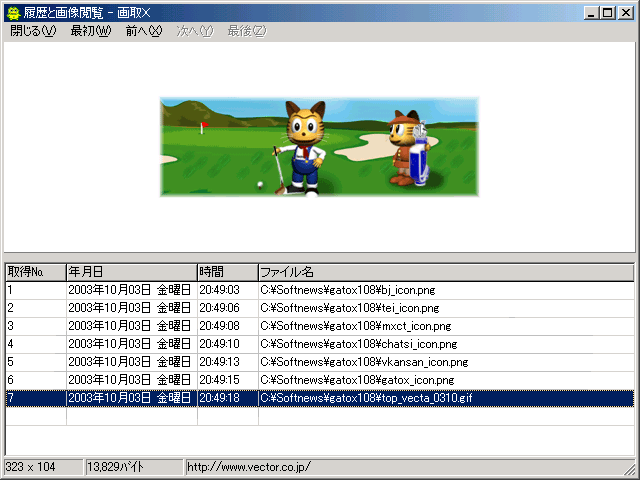Click the disabled 次へ(Y) menu item
This screenshot has height=480, width=640.
(x=195, y=31)
